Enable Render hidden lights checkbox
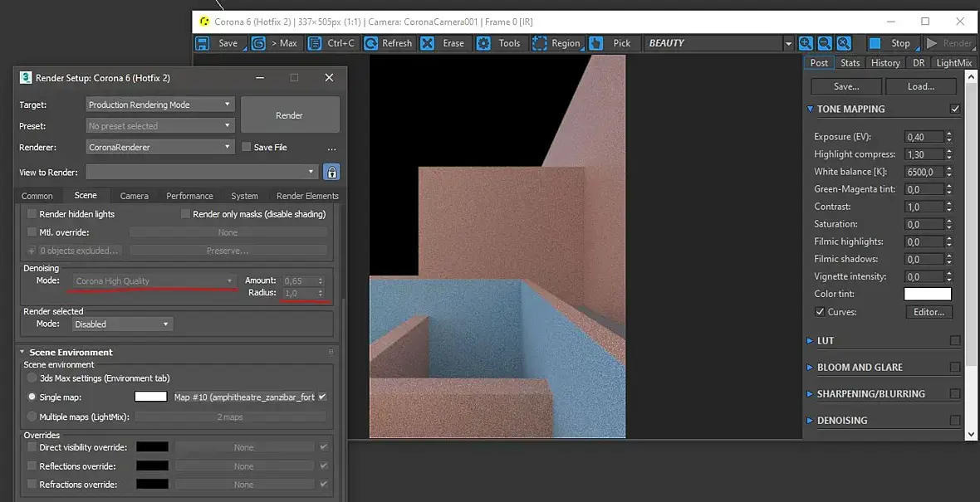 point(32,213)
